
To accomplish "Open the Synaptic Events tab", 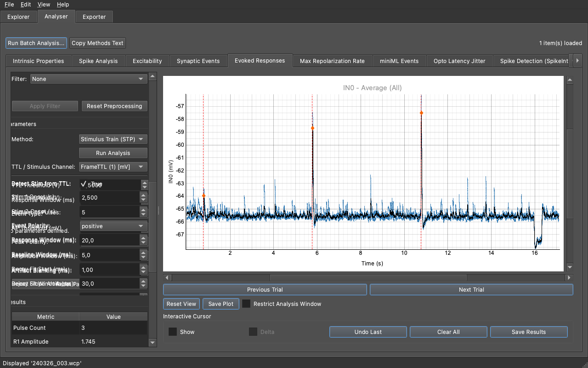I will point(198,61).
